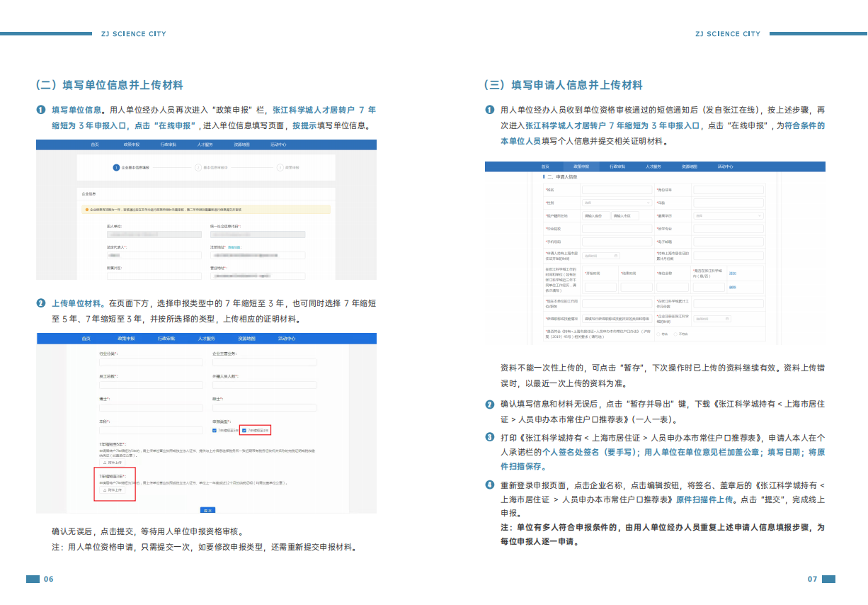
Task: Click the 行业分类 input field
Action: 151,362
